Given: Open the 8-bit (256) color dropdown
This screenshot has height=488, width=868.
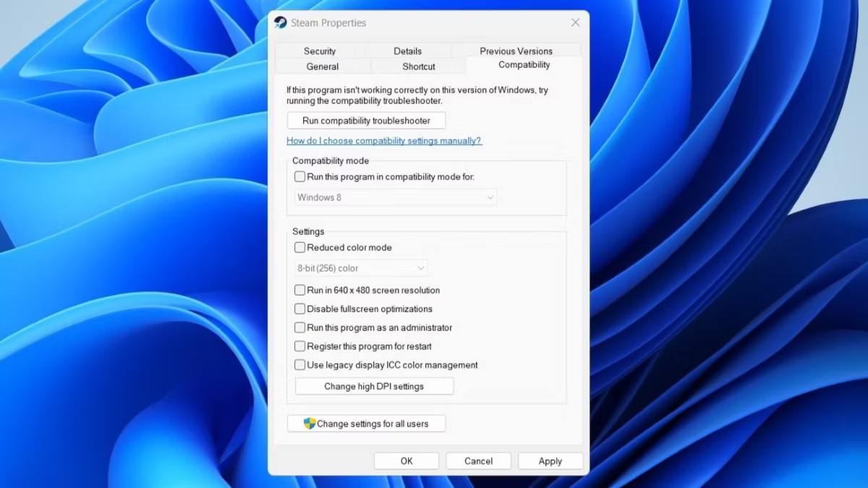Looking at the screenshot, I should click(361, 268).
